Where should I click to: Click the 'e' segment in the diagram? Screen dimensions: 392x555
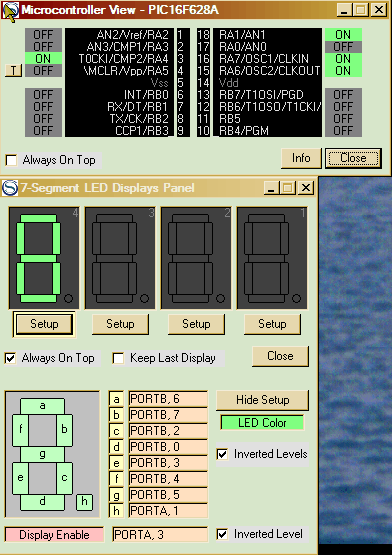click(21, 478)
